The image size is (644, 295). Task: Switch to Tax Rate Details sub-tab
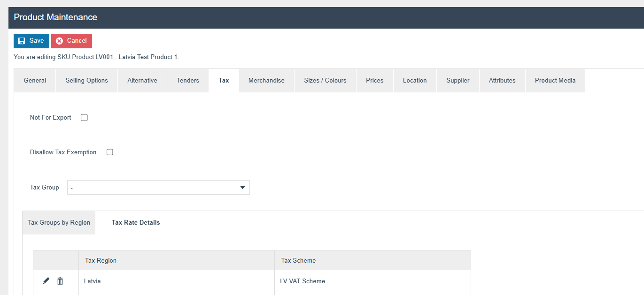(x=136, y=223)
